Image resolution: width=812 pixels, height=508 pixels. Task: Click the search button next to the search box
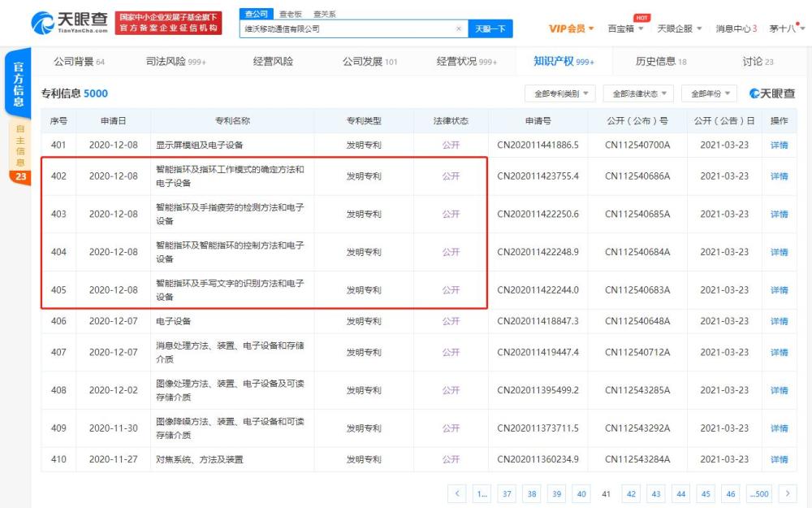pos(490,29)
